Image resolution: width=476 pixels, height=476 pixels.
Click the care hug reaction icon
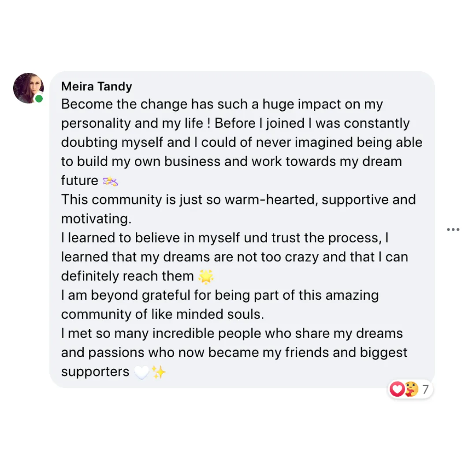point(411,389)
